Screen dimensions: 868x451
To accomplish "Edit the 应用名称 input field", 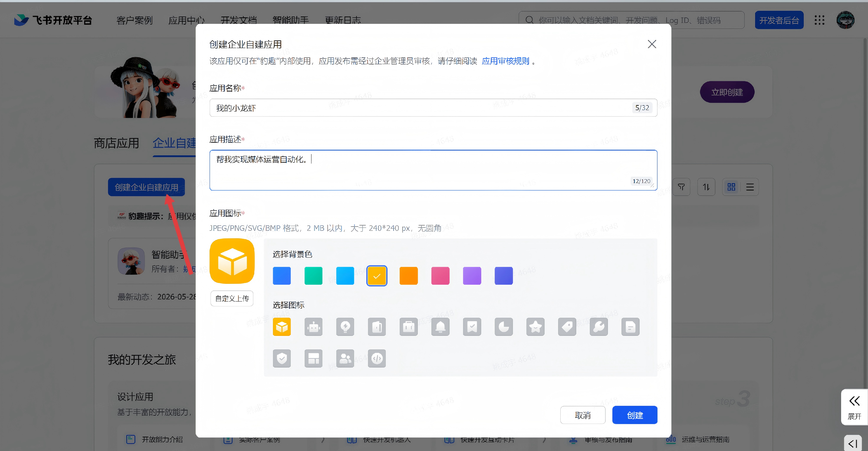I will point(433,108).
